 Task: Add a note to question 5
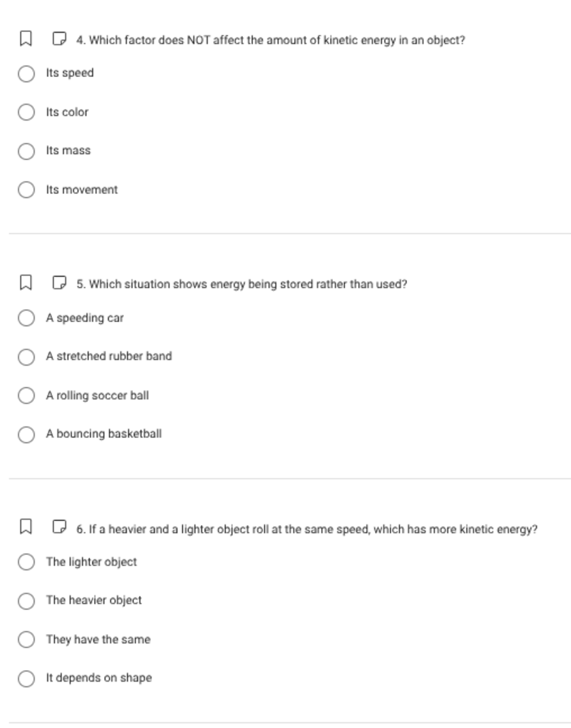[x=59, y=283]
